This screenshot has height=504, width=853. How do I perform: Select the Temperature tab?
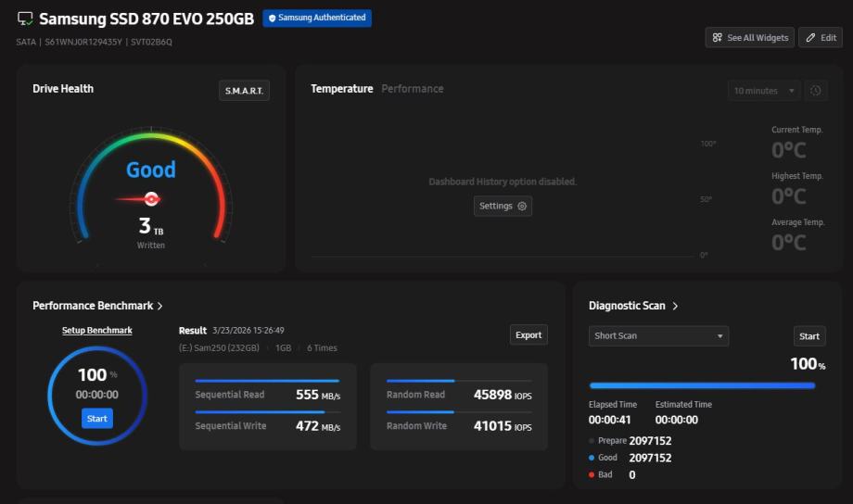click(x=341, y=89)
